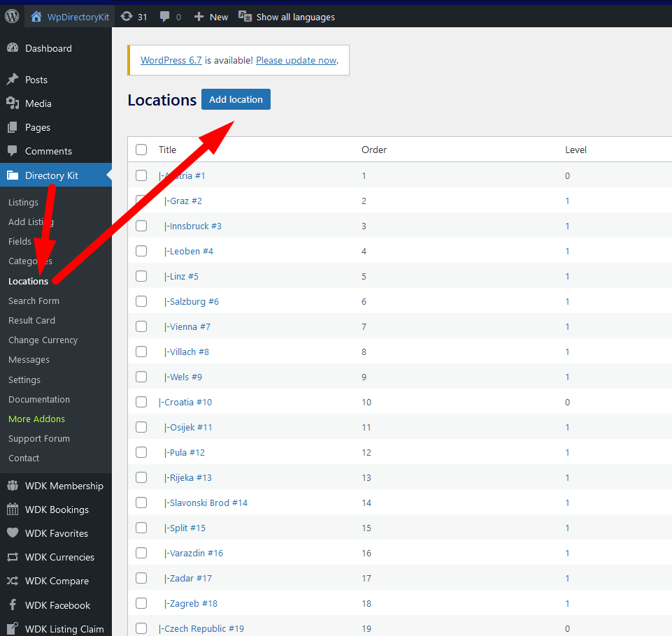Click the Posts pin icon
This screenshot has height=636, width=672.
point(13,79)
